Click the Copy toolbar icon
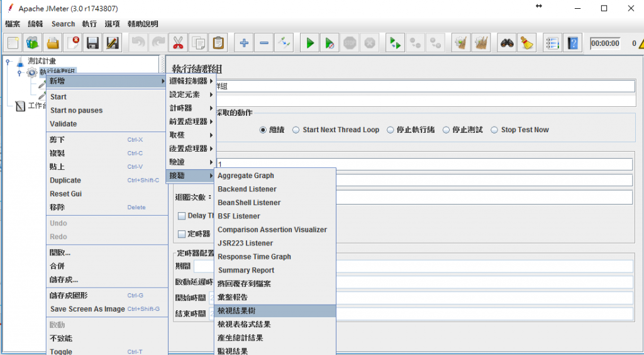 tap(198, 43)
